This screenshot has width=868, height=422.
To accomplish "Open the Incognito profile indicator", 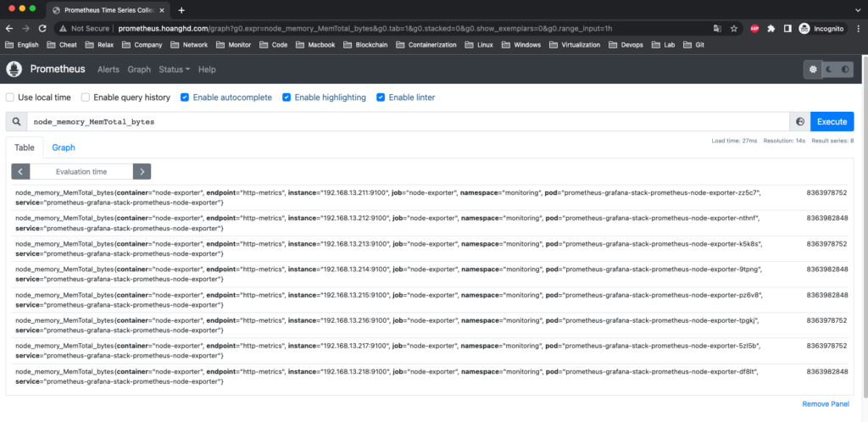I will 822,28.
